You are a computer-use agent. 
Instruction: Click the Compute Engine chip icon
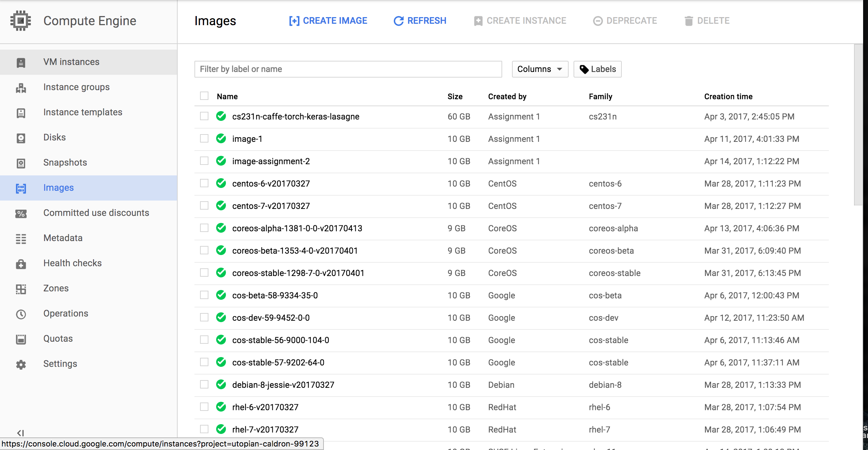pos(21,21)
